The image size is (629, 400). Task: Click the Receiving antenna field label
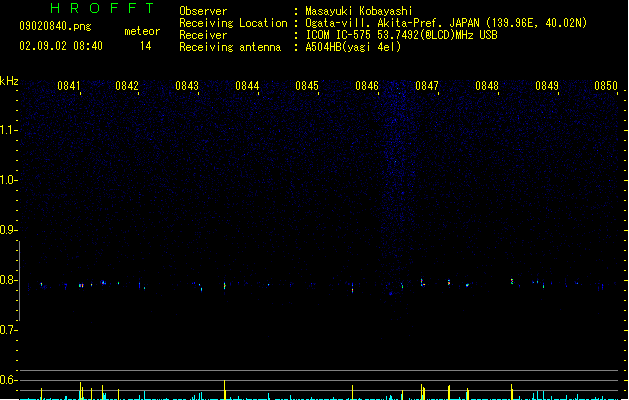(230, 47)
